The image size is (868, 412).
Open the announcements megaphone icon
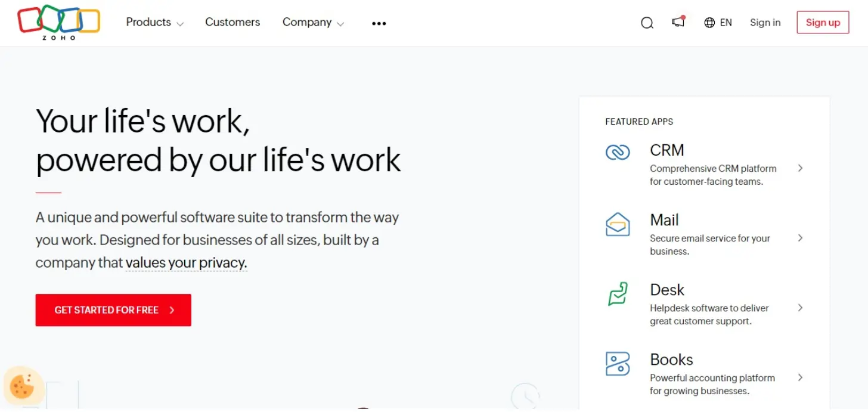coord(678,21)
